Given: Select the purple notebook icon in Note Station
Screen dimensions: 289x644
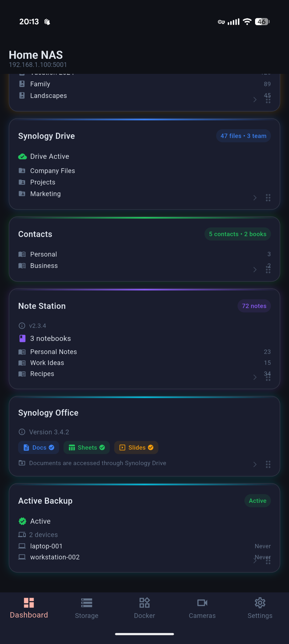Looking at the screenshot, I should click(22, 338).
